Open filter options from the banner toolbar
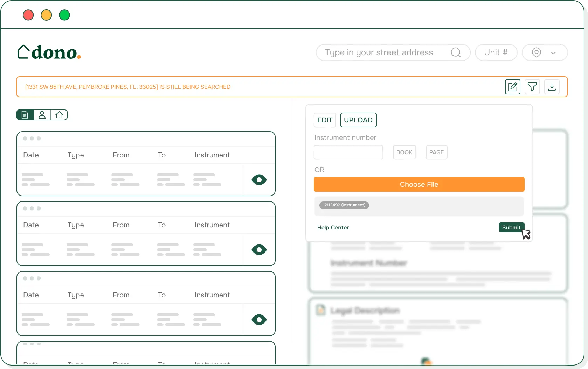 point(532,87)
